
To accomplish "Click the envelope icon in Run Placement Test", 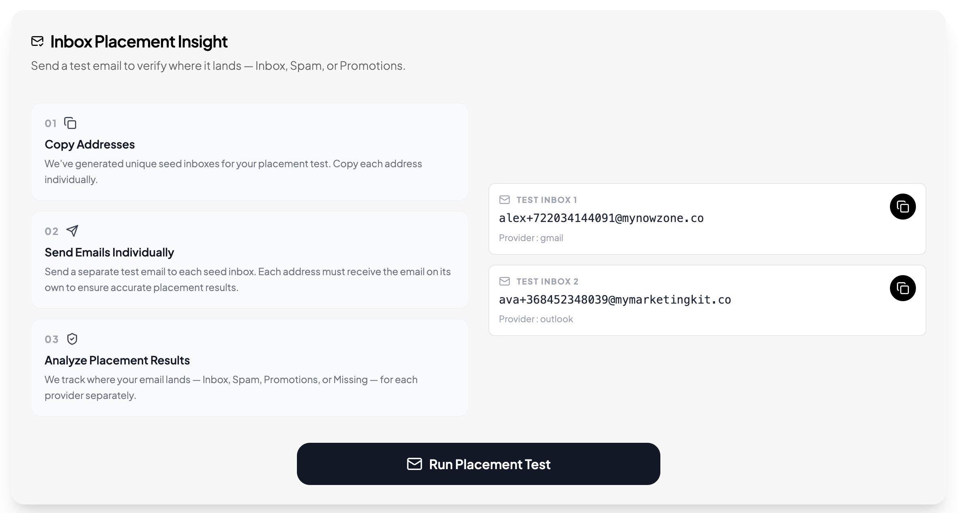I will [x=415, y=464].
